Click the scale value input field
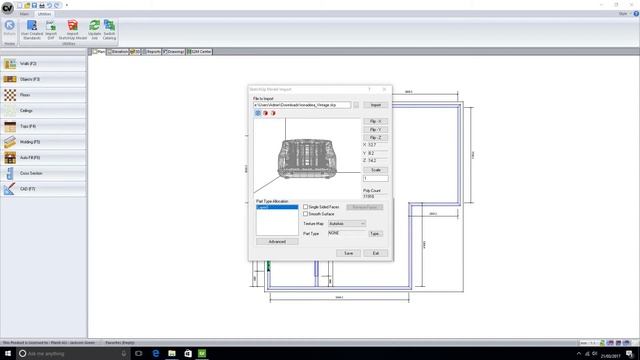The width and height of the screenshot is (640, 360). [376, 178]
